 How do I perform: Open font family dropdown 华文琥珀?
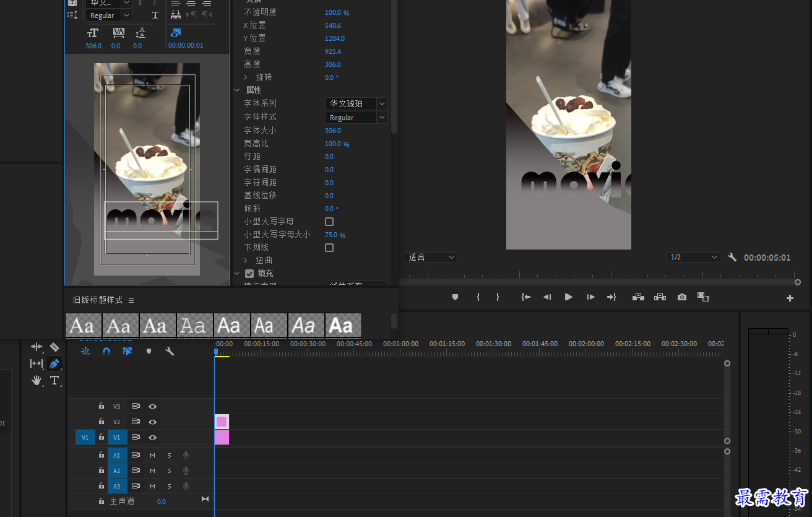[356, 103]
